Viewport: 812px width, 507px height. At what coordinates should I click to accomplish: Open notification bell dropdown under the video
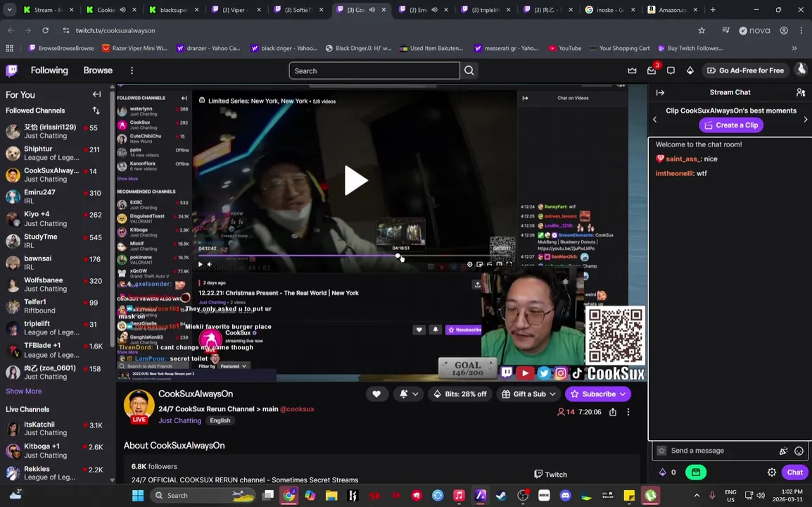[409, 394]
